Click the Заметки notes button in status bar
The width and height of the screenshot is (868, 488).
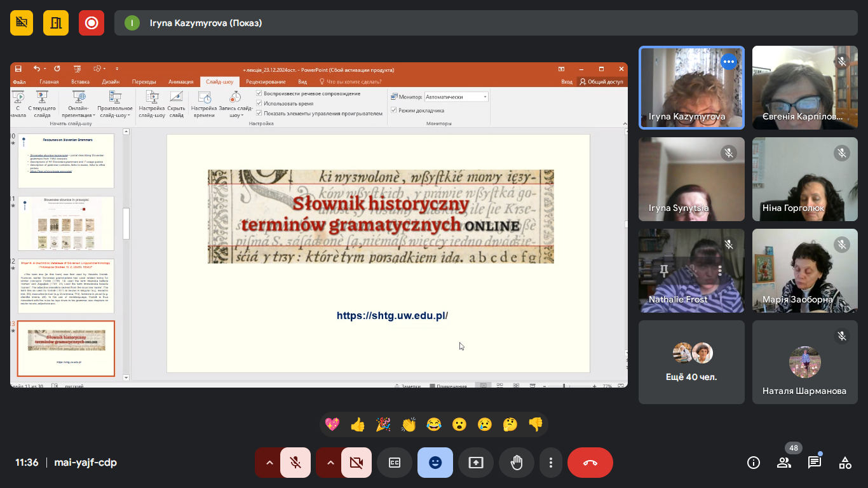(x=408, y=386)
